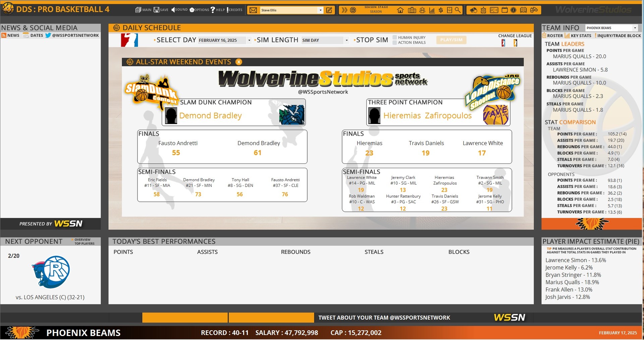Screen dimensions: 644x340
Task: Open the Phoenix Beams team dropdown
Action: pyautogui.click(x=635, y=28)
